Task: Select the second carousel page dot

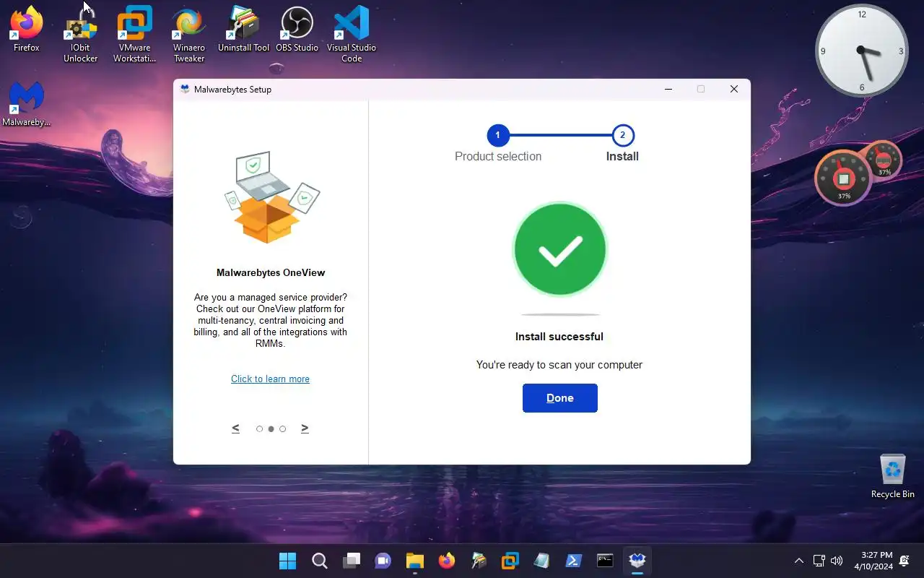Action: click(271, 429)
